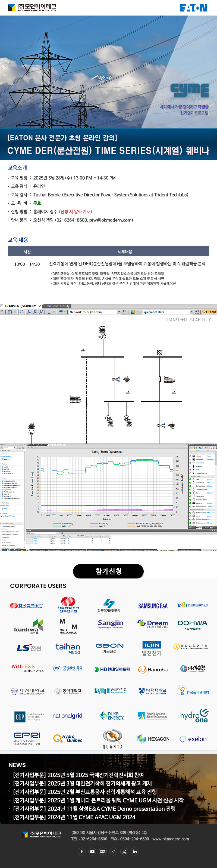Open the Equipment Data dropdown
This screenshot has width=217, height=868.
[167, 312]
